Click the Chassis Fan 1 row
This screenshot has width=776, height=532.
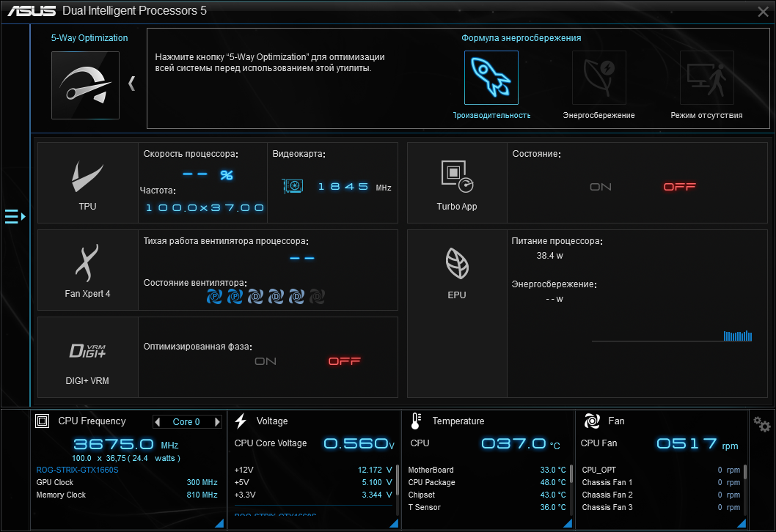(661, 482)
